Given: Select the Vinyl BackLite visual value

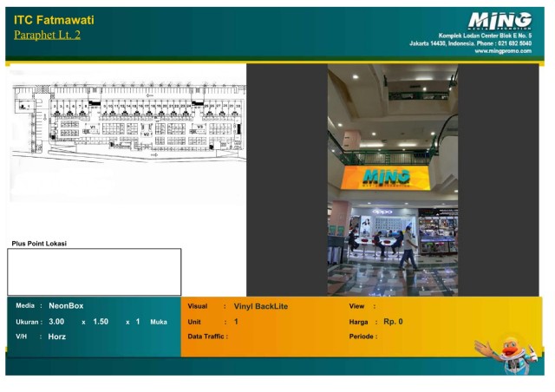Looking at the screenshot, I should pyautogui.click(x=260, y=306).
